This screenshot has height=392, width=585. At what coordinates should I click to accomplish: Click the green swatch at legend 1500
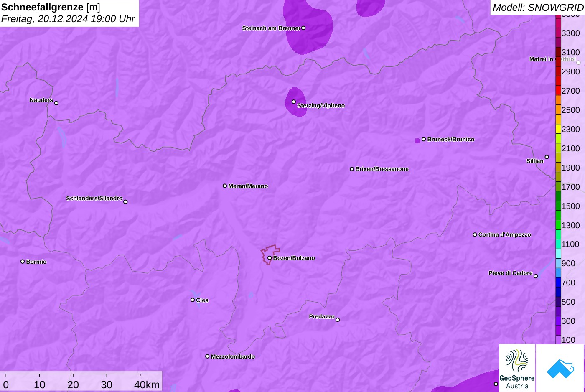coord(558,206)
